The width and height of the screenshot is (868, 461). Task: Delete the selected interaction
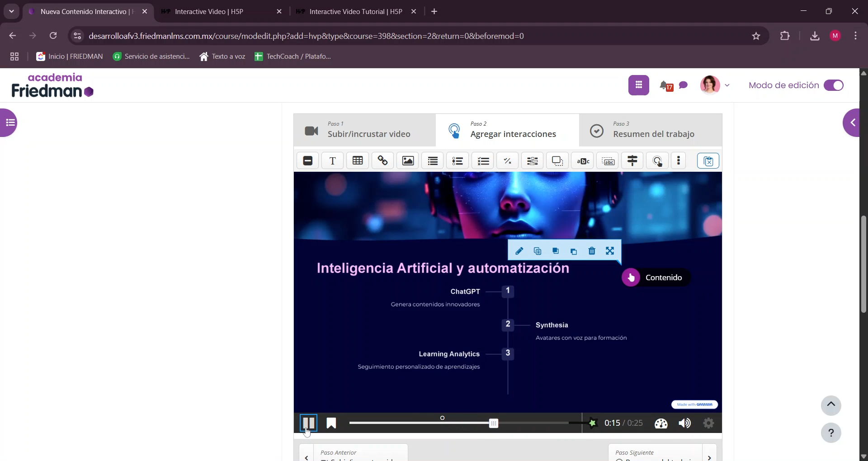click(592, 251)
